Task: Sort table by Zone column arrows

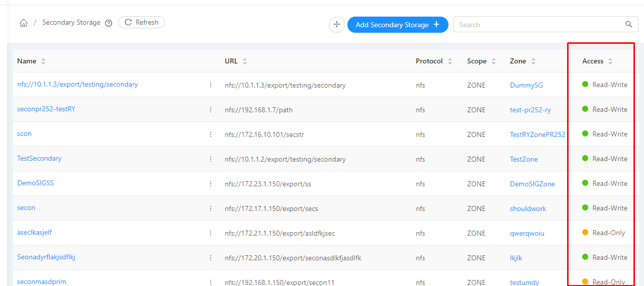Action: coord(533,61)
